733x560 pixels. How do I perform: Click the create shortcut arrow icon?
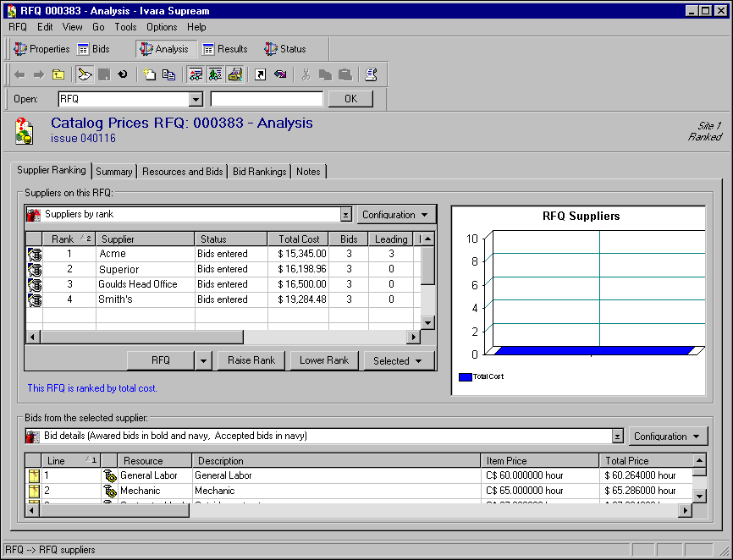261,74
